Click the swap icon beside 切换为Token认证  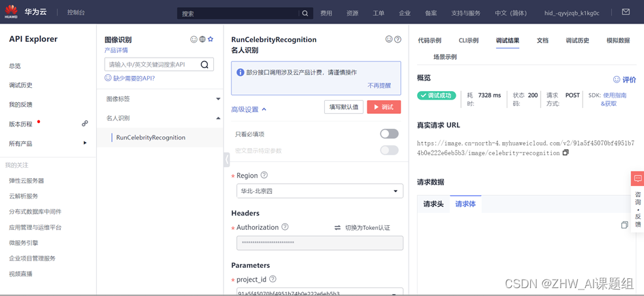(x=337, y=227)
